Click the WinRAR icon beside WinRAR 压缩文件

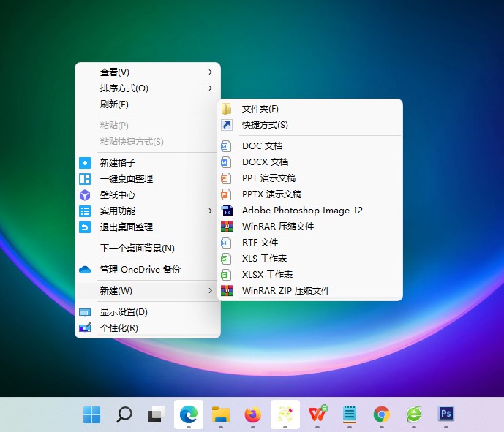[227, 227]
